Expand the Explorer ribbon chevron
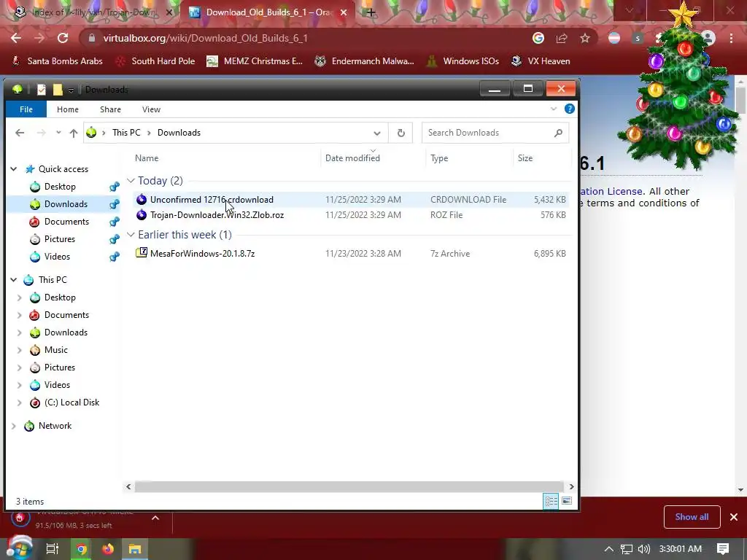This screenshot has height=560, width=747. click(x=554, y=109)
